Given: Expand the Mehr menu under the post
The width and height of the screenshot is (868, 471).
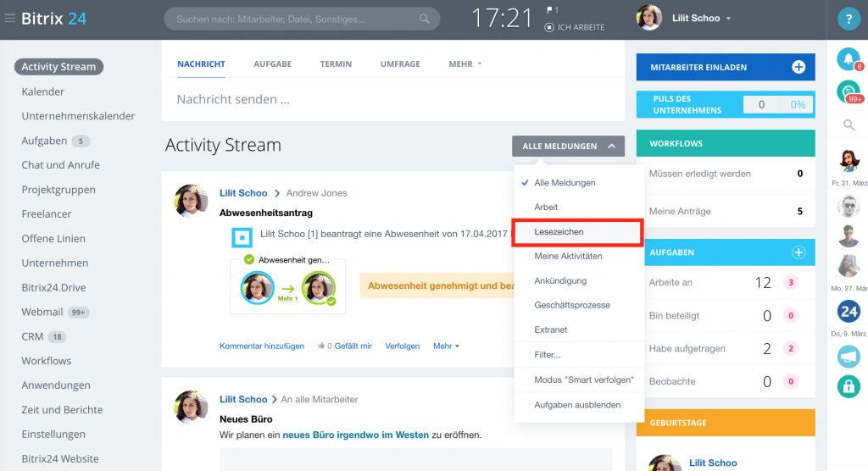Looking at the screenshot, I should click(446, 346).
